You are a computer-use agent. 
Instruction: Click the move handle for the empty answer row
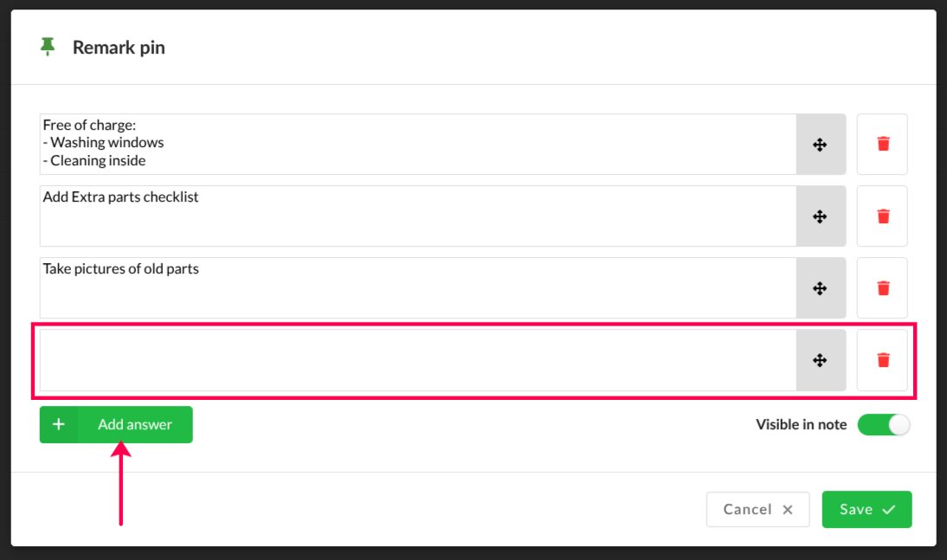(820, 360)
